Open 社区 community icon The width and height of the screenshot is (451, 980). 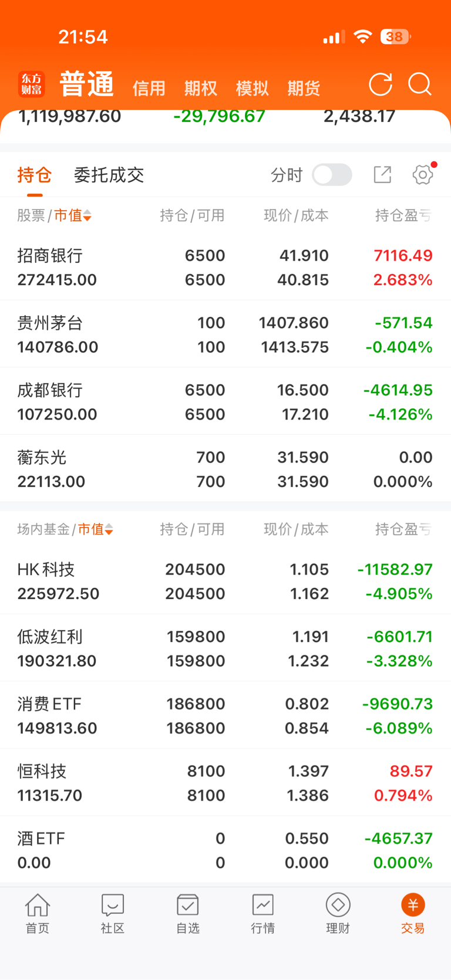pos(113,913)
